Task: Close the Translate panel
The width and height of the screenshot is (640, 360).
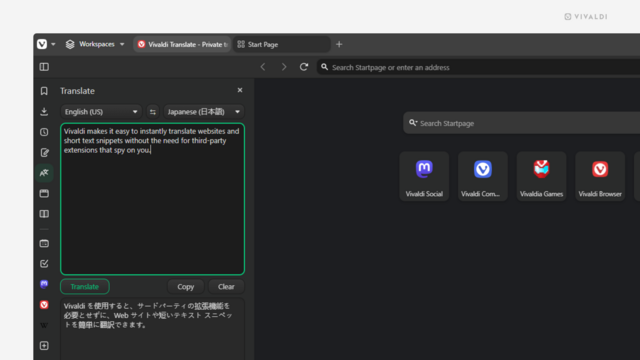Action: 240,90
